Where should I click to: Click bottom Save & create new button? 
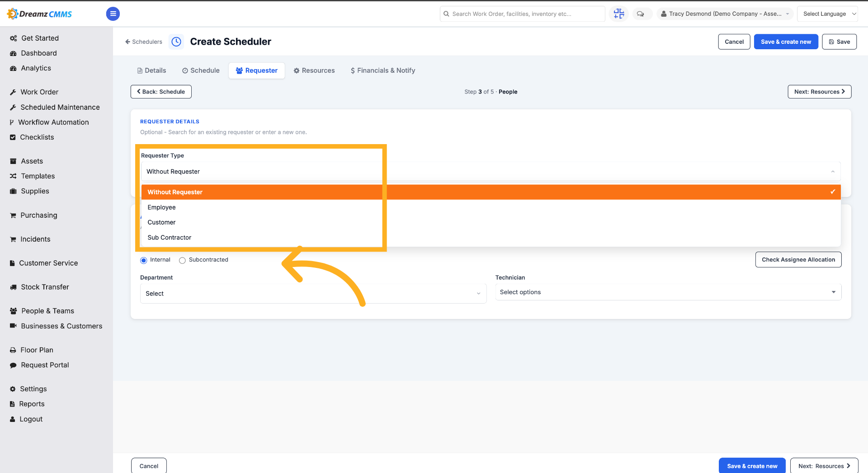[752, 466]
